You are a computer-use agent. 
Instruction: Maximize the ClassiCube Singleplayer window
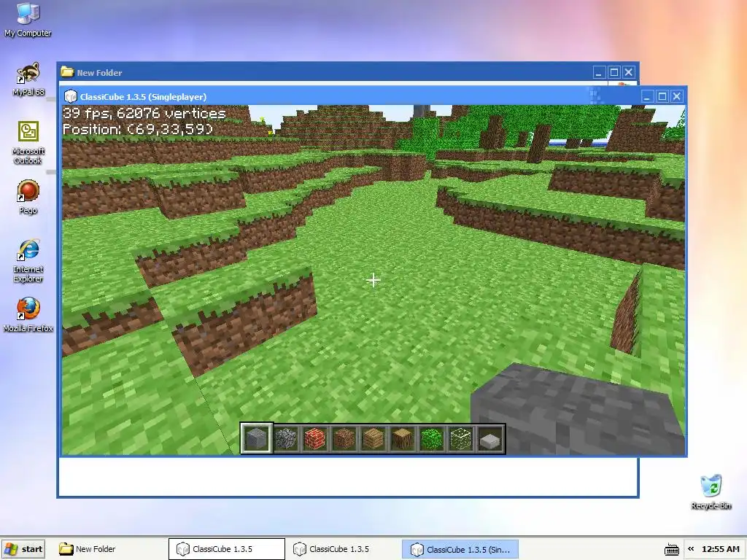[662, 97]
